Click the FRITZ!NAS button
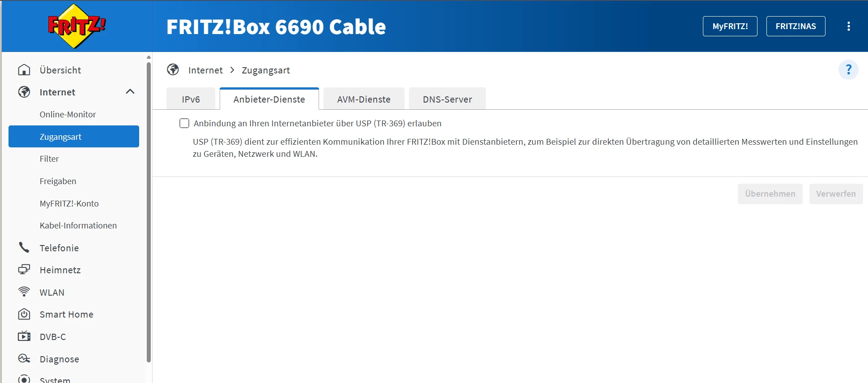 click(x=796, y=26)
